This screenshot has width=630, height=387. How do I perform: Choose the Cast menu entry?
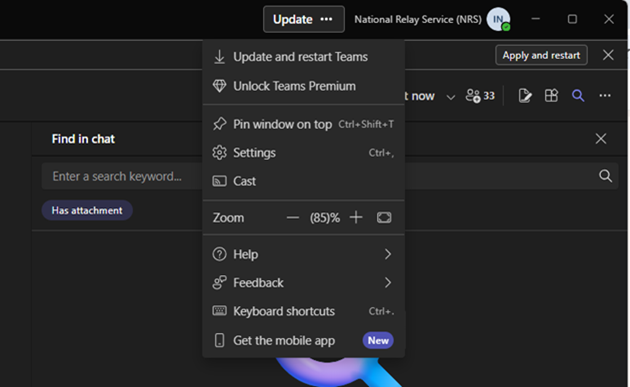tap(304, 181)
